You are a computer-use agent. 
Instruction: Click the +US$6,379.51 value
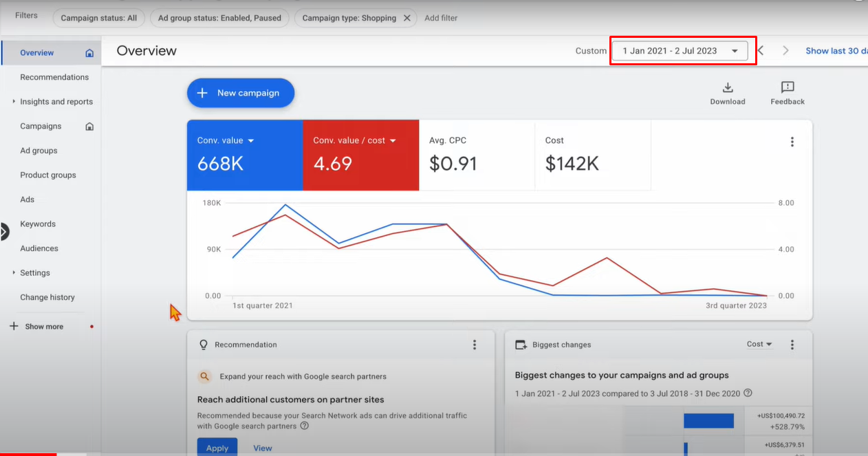coord(783,444)
